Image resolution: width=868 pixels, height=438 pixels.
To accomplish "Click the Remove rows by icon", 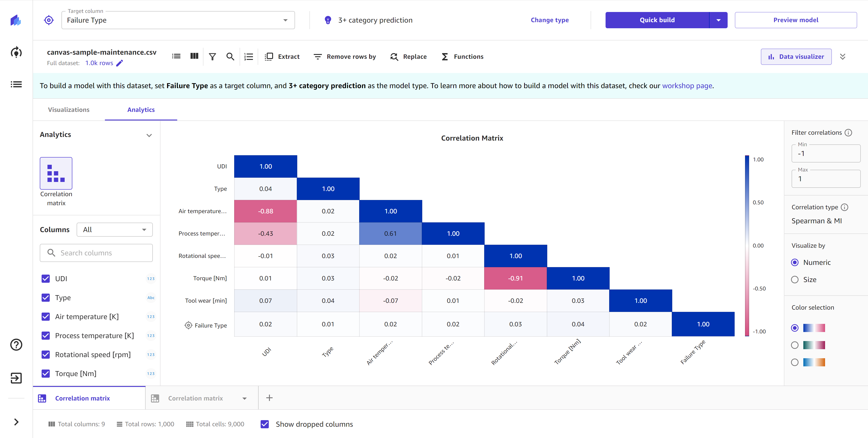I will pyautogui.click(x=317, y=57).
